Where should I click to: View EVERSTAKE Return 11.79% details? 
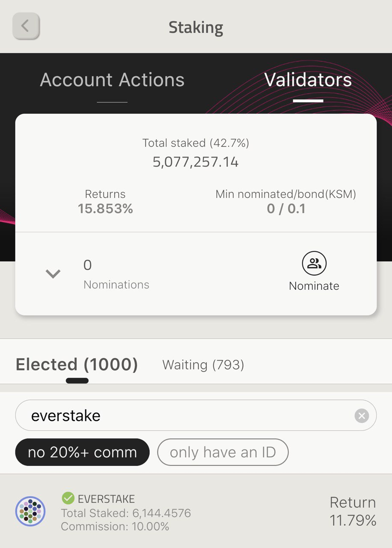pyautogui.click(x=353, y=511)
